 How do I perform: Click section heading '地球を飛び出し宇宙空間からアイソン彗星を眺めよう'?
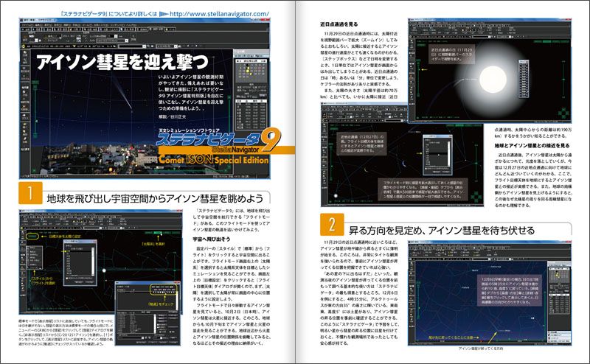coord(155,198)
